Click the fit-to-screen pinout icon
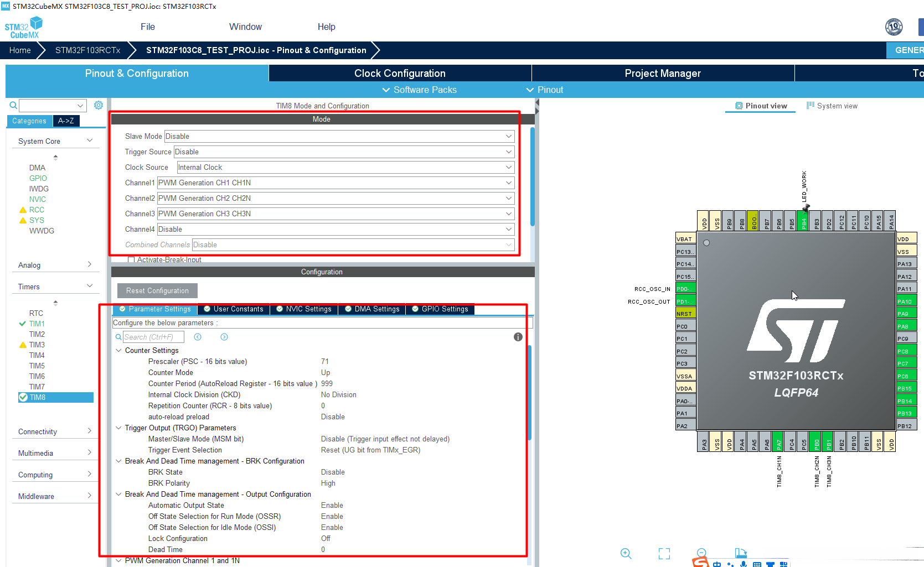The height and width of the screenshot is (567, 924). (x=664, y=553)
